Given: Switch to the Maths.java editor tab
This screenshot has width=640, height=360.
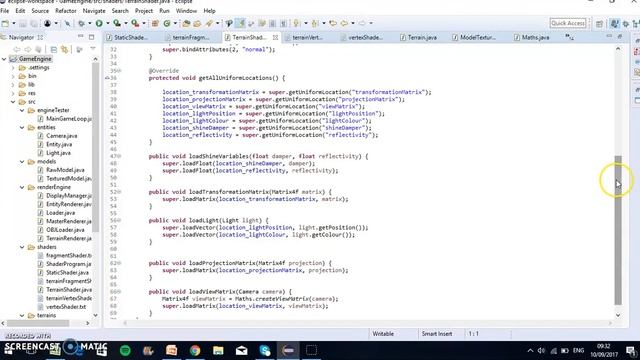Looking at the screenshot, I should 535,38.
